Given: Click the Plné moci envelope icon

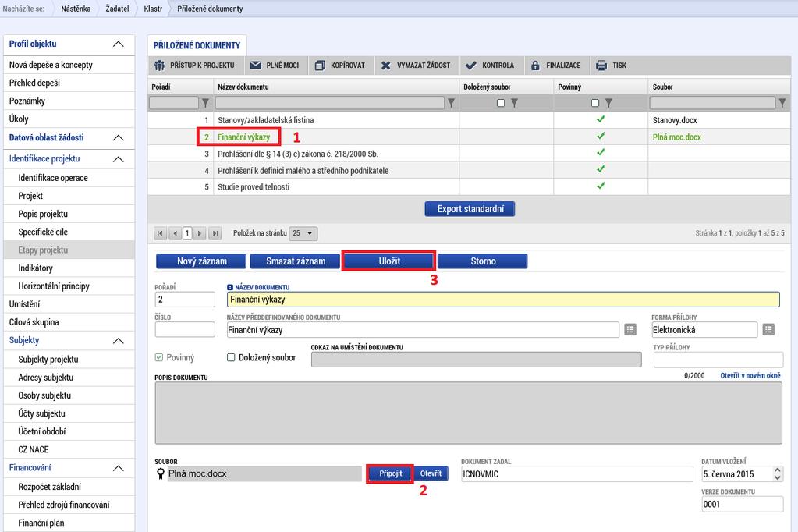Looking at the screenshot, I should click(256, 66).
